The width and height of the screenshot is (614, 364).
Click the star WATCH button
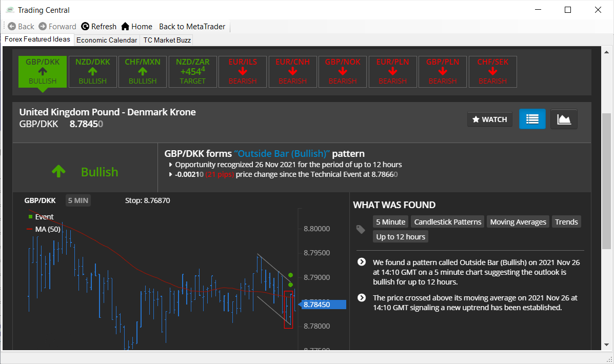coord(489,119)
